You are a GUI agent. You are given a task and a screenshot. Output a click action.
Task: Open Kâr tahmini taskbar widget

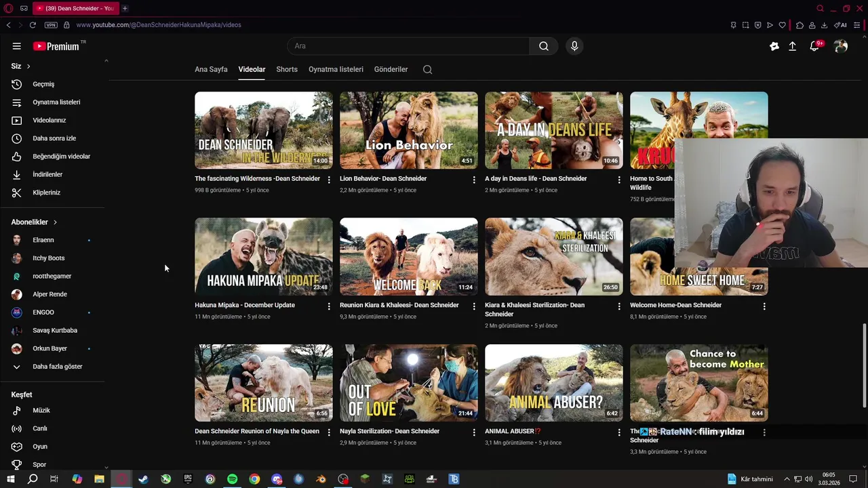coord(750,479)
